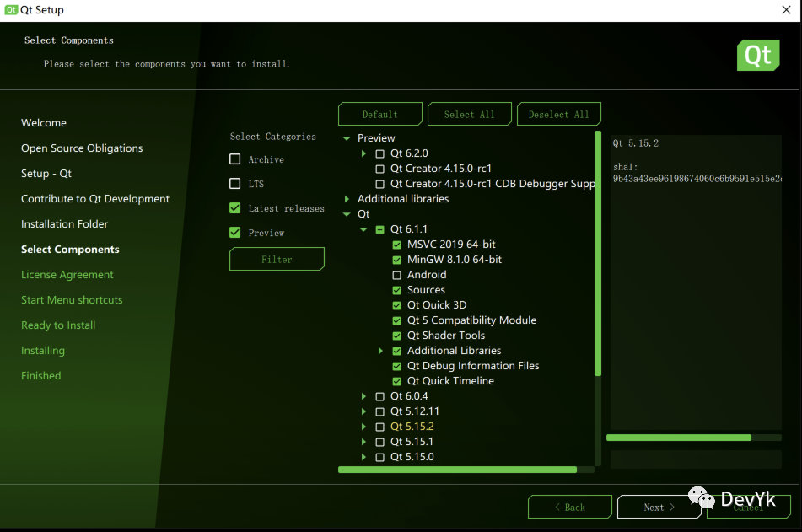Screen dimensions: 802x532
Task: Uncheck the Latest releases checkbox
Action: tap(235, 208)
